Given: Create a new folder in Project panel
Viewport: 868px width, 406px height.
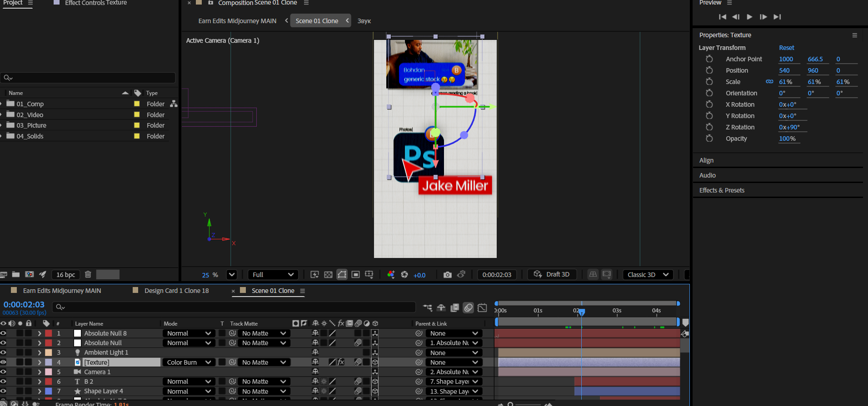Looking at the screenshot, I should 16,274.
